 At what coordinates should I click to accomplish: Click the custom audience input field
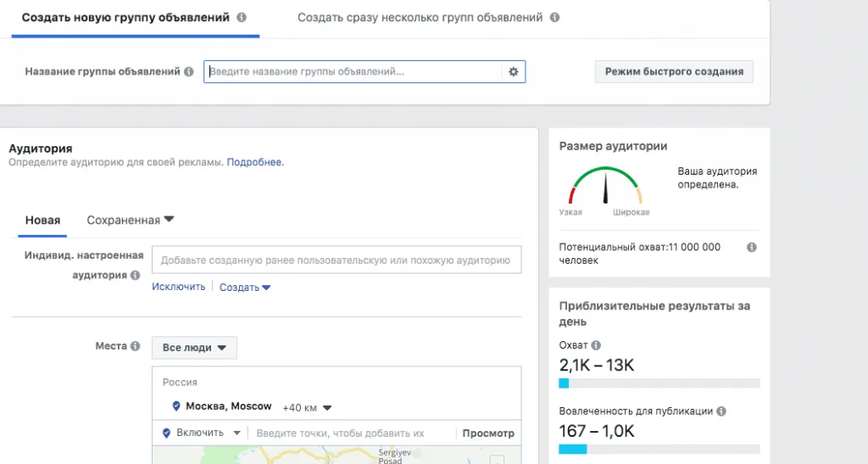337,260
